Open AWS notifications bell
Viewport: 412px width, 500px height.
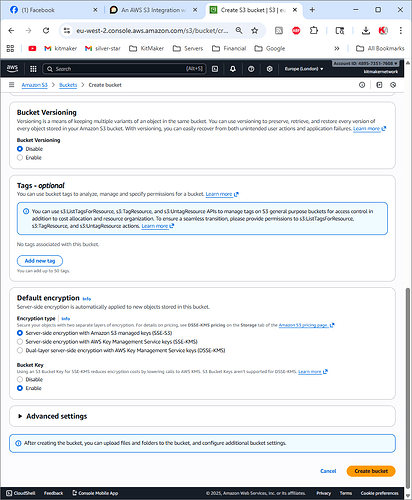click(x=233, y=69)
